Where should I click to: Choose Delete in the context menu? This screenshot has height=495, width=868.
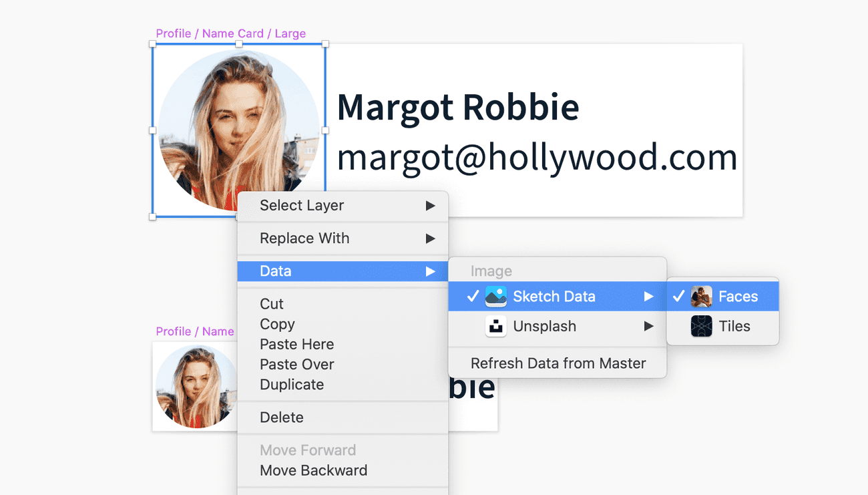point(281,418)
